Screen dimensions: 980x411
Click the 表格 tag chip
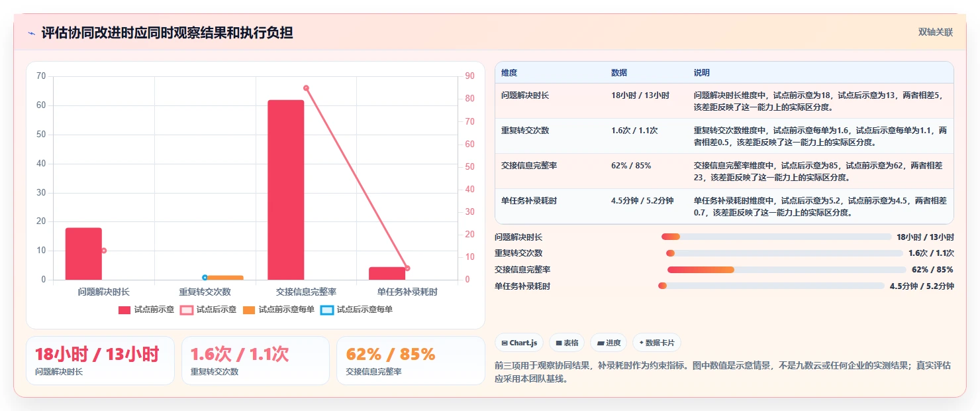tap(567, 343)
